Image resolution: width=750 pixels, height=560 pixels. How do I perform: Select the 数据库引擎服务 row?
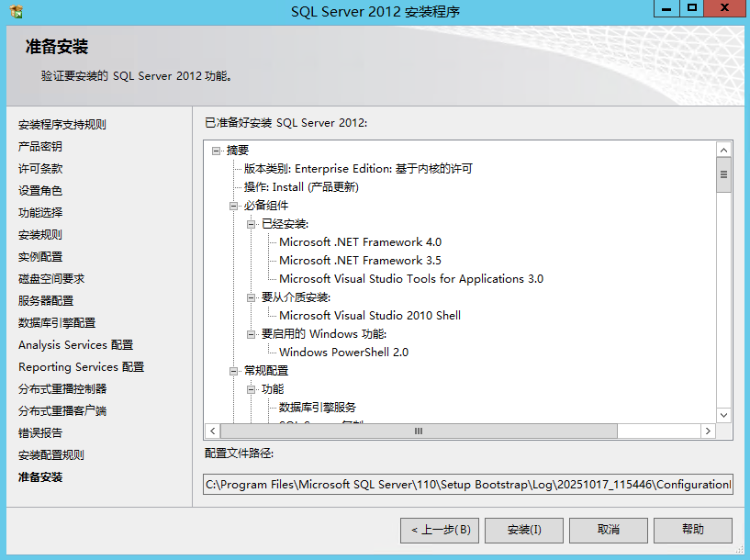(318, 408)
